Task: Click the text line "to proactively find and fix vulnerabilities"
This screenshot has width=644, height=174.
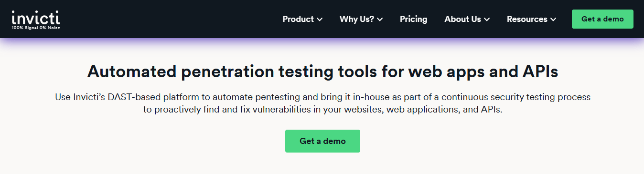Action: (322, 110)
